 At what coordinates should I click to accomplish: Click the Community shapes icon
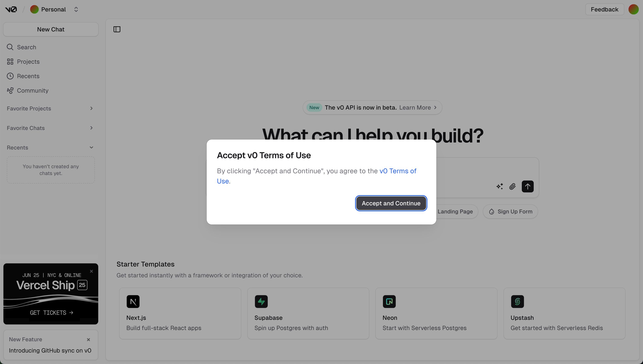coord(10,90)
